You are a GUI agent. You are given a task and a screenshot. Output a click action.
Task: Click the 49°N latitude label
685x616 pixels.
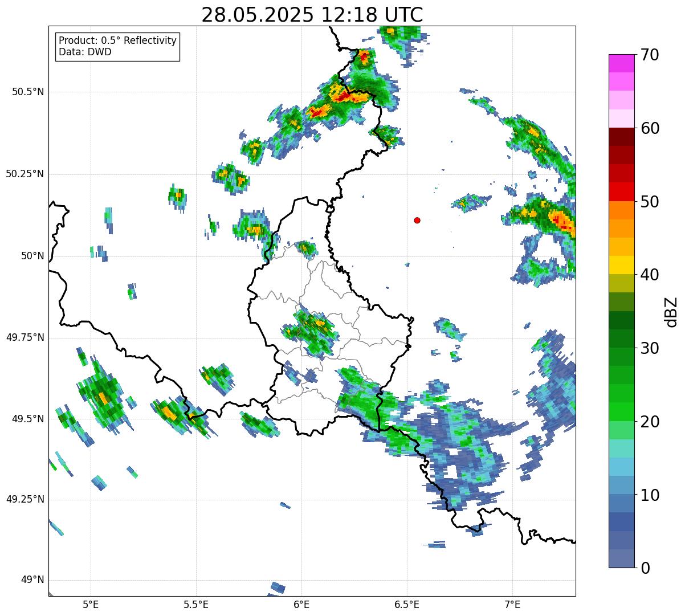32,580
